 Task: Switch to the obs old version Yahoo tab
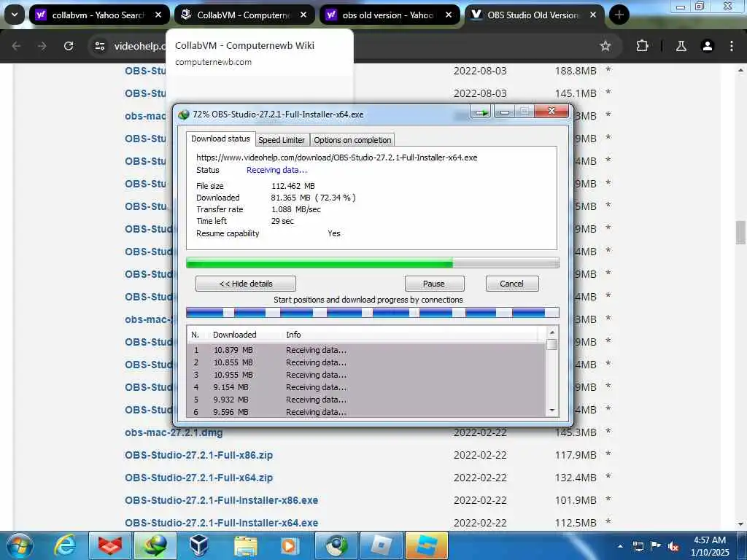[x=390, y=15]
